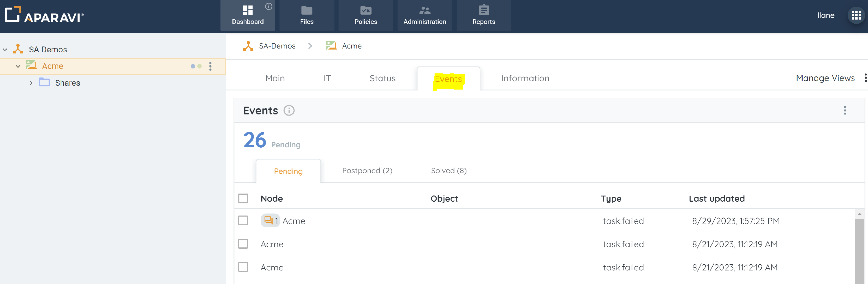The height and width of the screenshot is (284, 868).
Task: Open the Administration section icon
Action: [424, 11]
